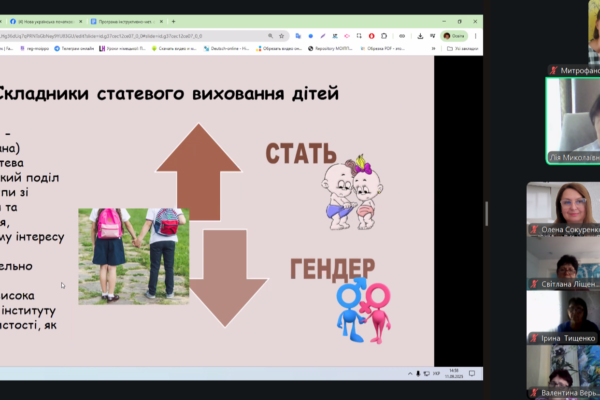600x400 pixels.
Task: Open the Скачать видео bookmark
Action: (174, 49)
